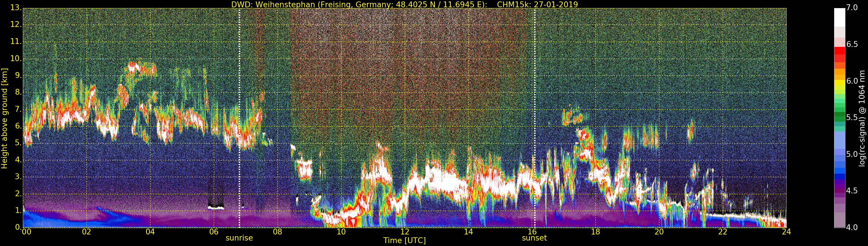Click the time-axis tick label "00"
Screen dimensions: 868x246
point(26,232)
